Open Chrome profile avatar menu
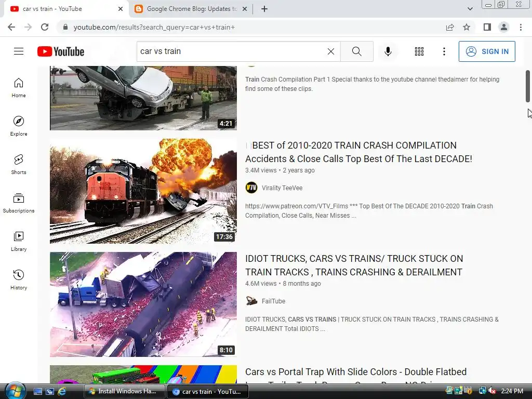The width and height of the screenshot is (532, 399). (504, 27)
